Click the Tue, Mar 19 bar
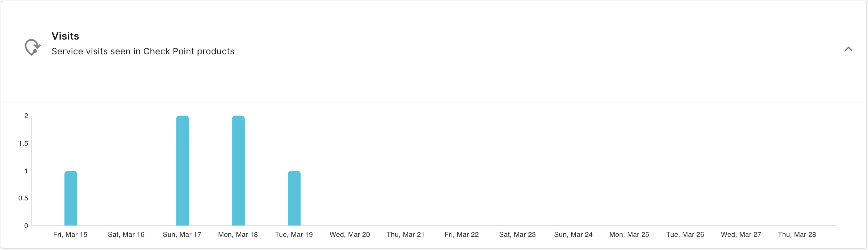The height and width of the screenshot is (250, 868). pos(294,198)
